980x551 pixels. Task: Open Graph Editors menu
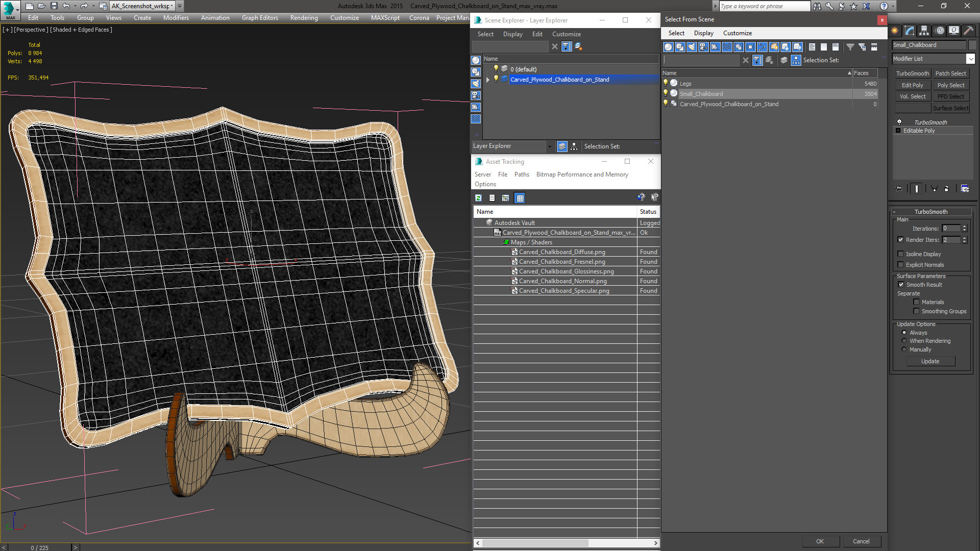260,18
